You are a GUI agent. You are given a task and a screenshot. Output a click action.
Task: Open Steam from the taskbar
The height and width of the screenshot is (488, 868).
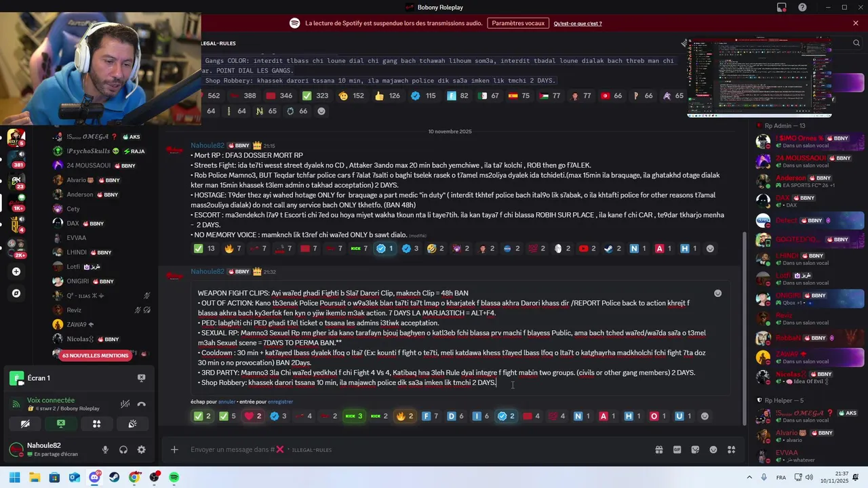click(115, 478)
